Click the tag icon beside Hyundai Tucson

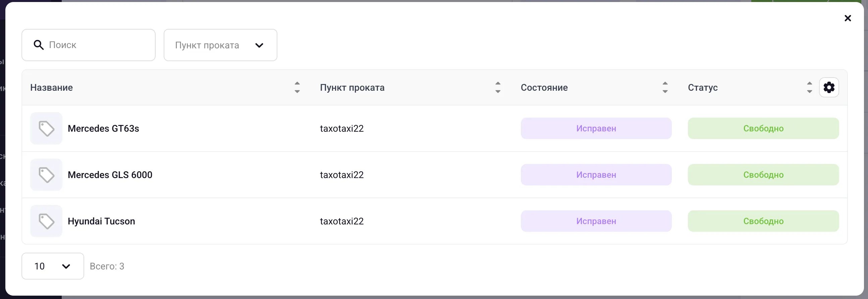tap(46, 221)
